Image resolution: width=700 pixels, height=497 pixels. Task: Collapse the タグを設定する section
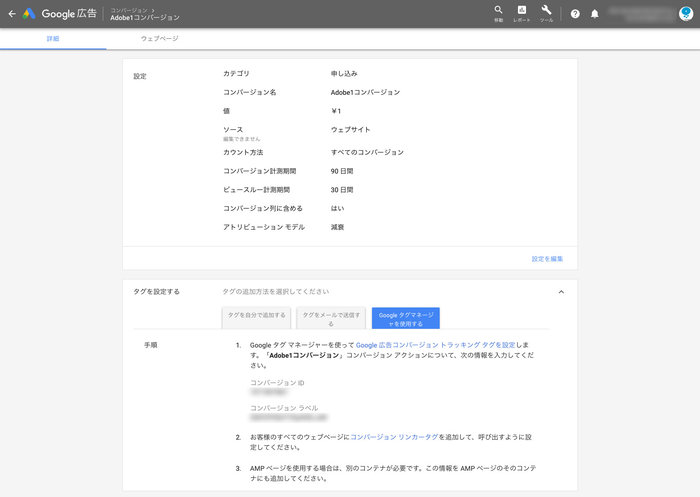pyautogui.click(x=561, y=292)
